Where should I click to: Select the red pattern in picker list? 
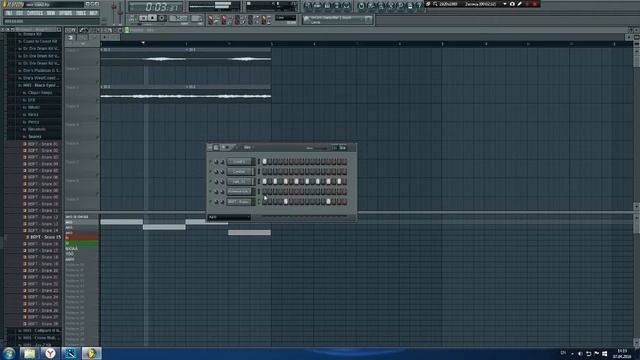point(82,238)
